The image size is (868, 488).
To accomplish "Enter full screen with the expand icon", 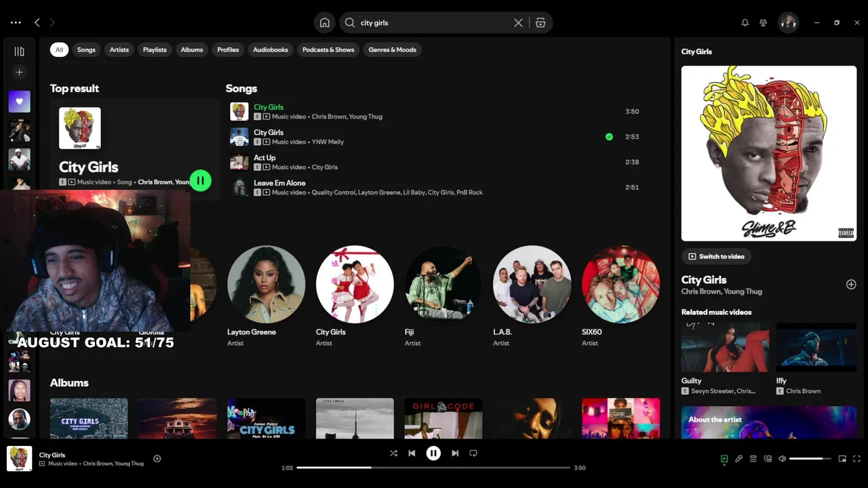I will 856,459.
